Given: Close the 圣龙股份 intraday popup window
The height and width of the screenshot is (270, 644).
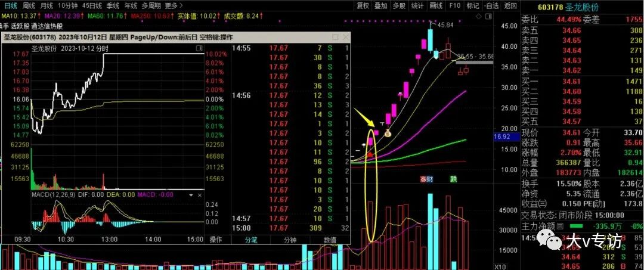Looking at the screenshot, I should [345, 37].
